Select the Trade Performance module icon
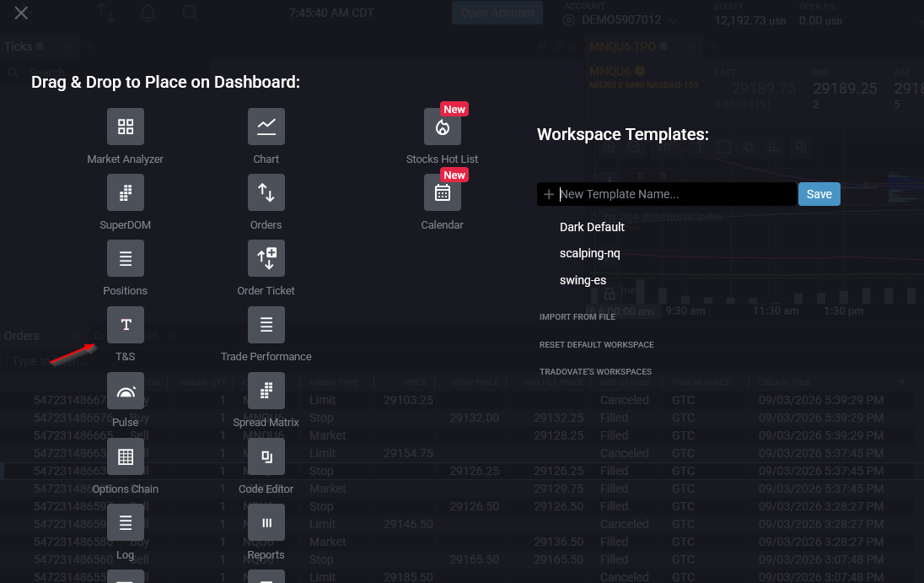The height and width of the screenshot is (583, 924). click(x=266, y=325)
